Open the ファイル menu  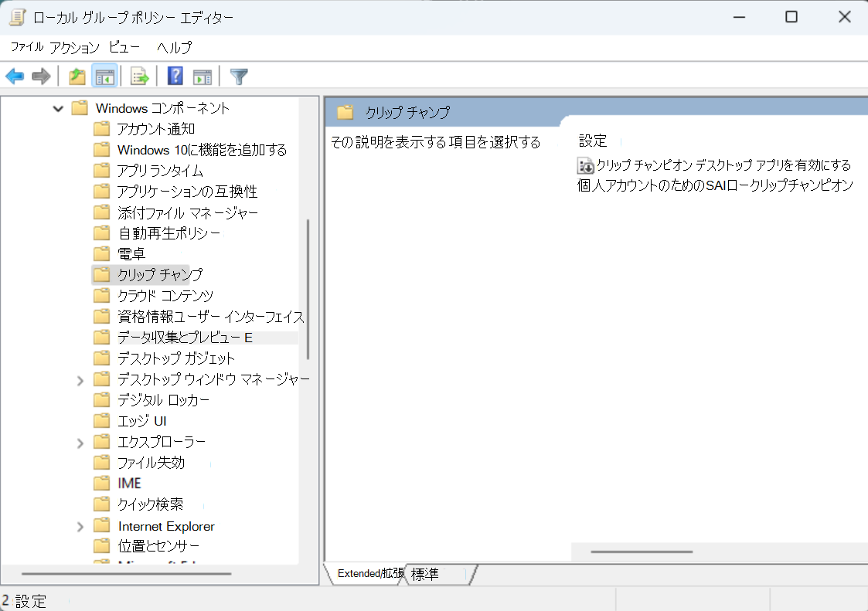point(27,48)
